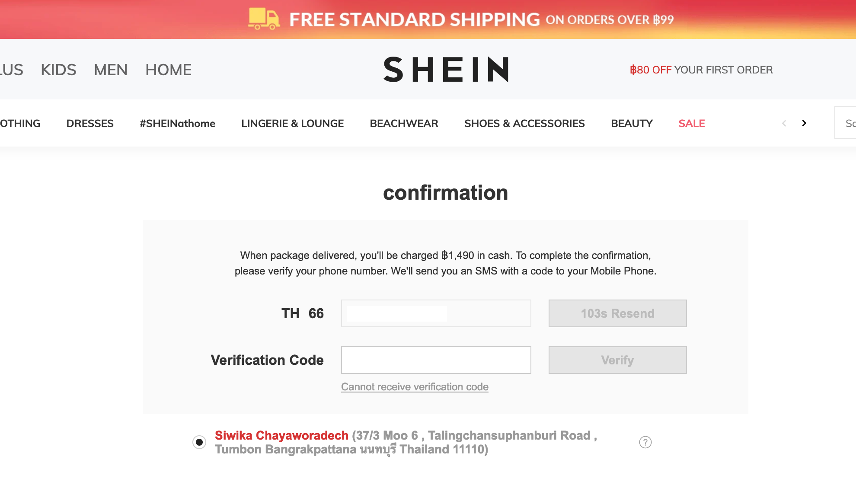The image size is (856, 504).
Task: Open the BEAUTY category
Action: tap(632, 123)
